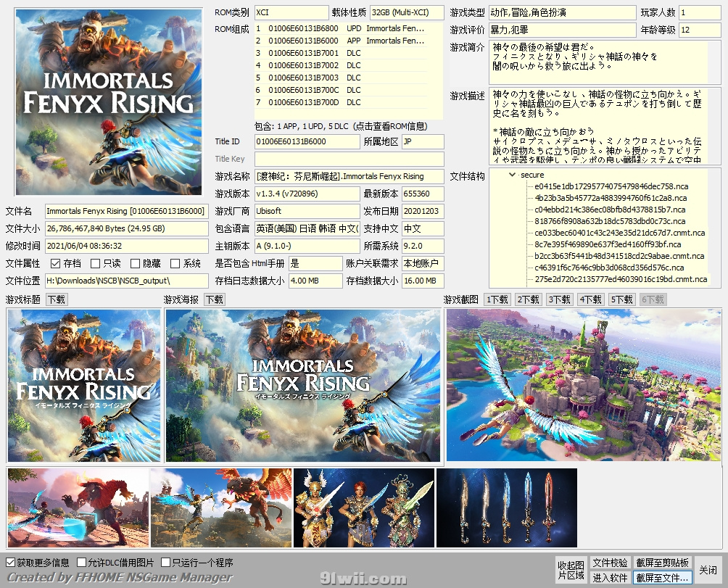Select file 8c7e395f469890e637f3ed4160ff93bf.nca
Image resolution: width=728 pixels, height=588 pixels.
(x=608, y=244)
